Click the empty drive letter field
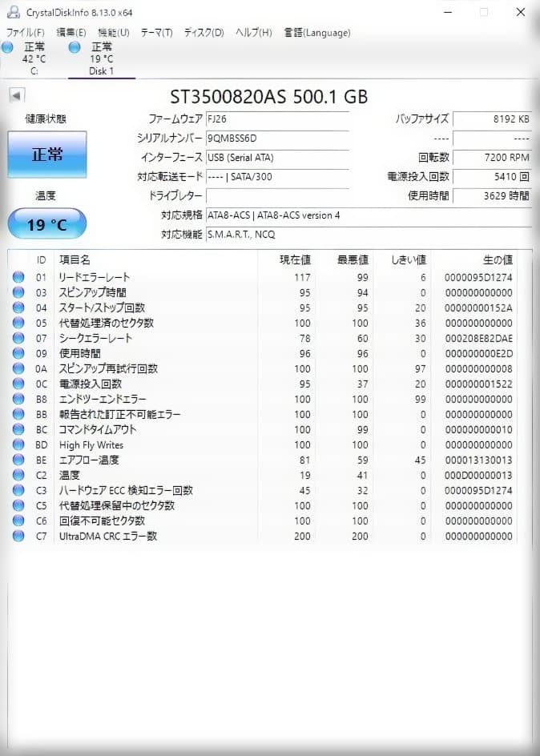540x756 pixels. click(x=277, y=195)
